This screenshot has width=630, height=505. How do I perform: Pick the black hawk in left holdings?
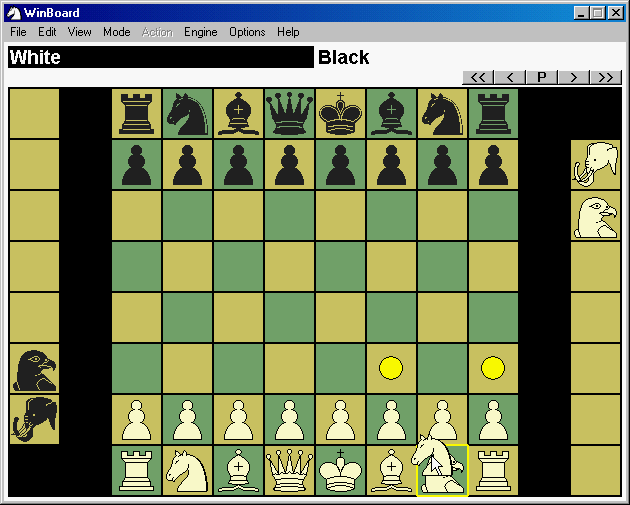[34, 368]
